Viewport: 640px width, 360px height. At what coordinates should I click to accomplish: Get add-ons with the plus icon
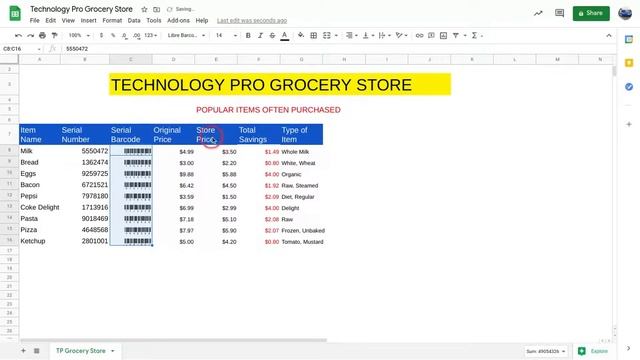tap(629, 124)
